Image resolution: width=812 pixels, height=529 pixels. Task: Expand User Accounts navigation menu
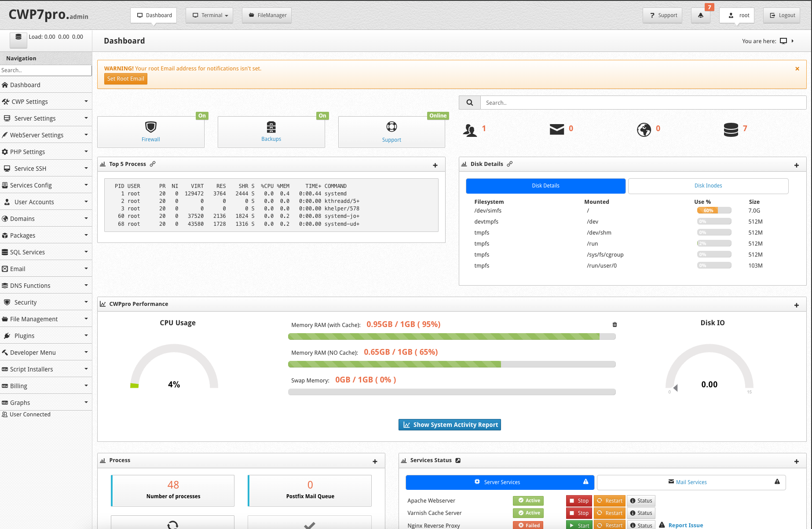point(46,202)
